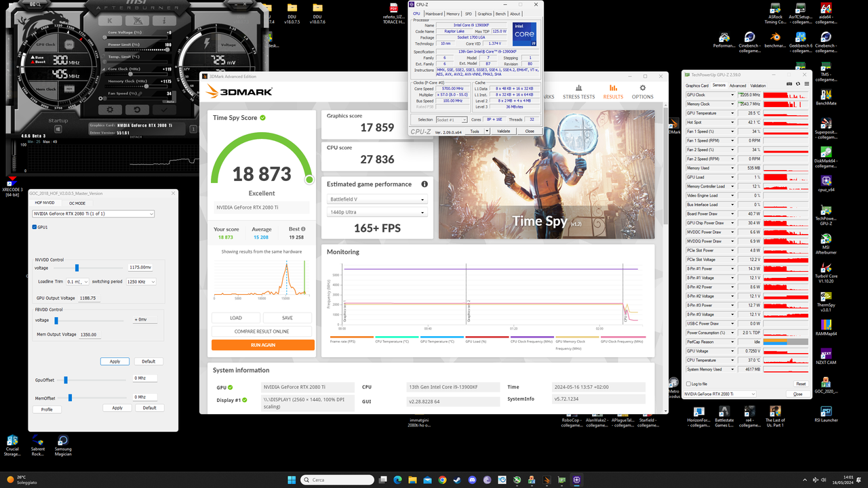Switch to CPU-Z Graphics tab
868x488 pixels.
click(485, 14)
